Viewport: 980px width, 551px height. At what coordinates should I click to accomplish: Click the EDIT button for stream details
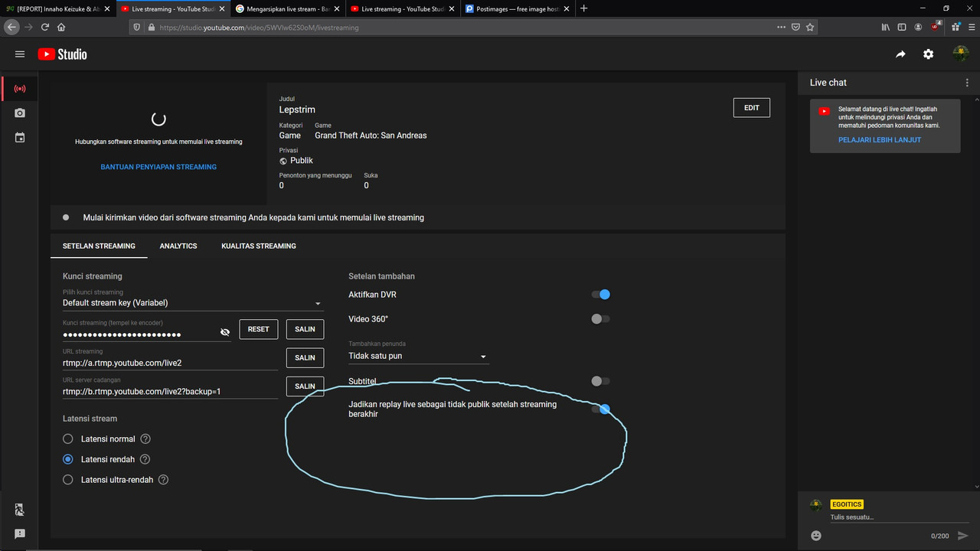[752, 108]
